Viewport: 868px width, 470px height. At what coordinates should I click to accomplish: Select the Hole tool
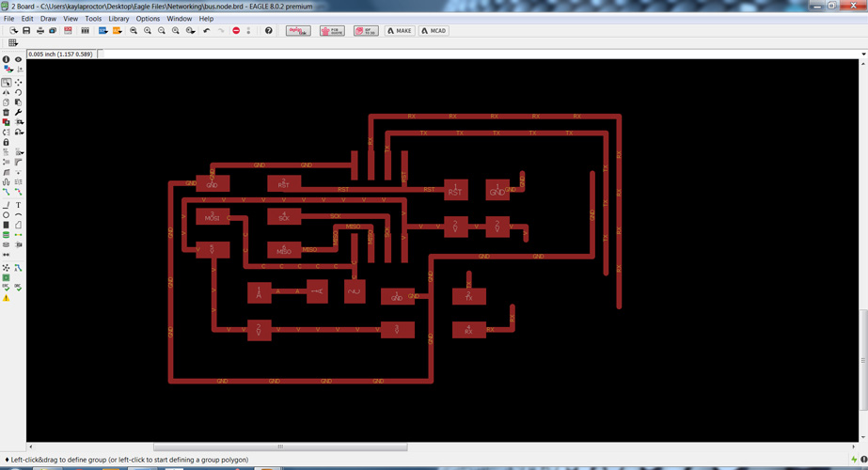point(6,244)
